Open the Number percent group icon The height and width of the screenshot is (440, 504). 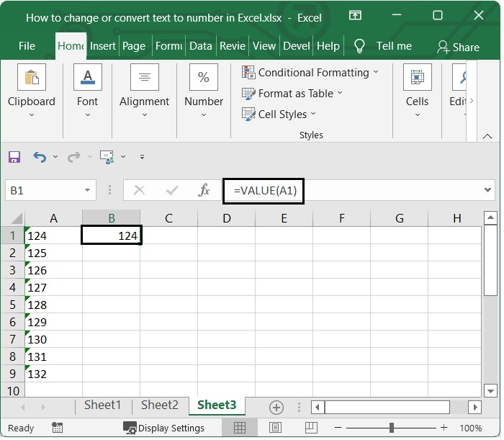tap(204, 77)
